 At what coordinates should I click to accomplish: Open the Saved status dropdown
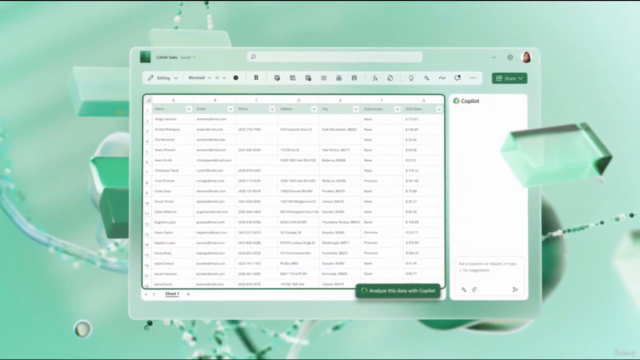pos(188,58)
